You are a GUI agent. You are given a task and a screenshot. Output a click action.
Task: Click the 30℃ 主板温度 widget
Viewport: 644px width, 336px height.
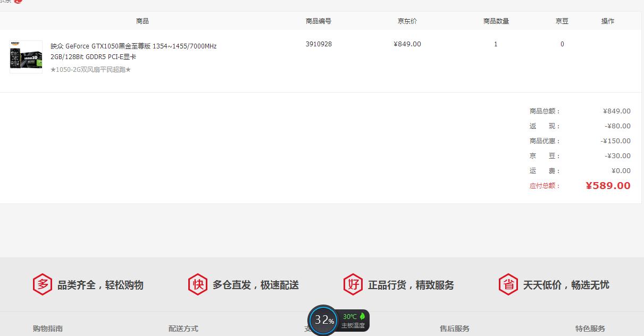pyautogui.click(x=354, y=321)
